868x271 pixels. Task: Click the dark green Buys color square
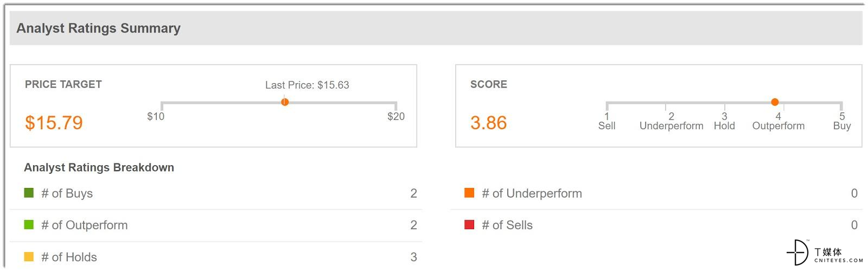pos(29,193)
